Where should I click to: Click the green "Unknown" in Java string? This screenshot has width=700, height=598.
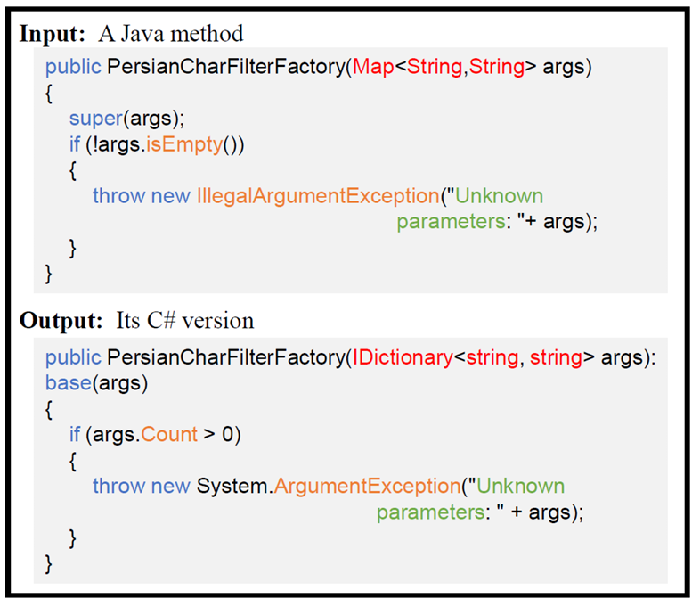[499, 196]
